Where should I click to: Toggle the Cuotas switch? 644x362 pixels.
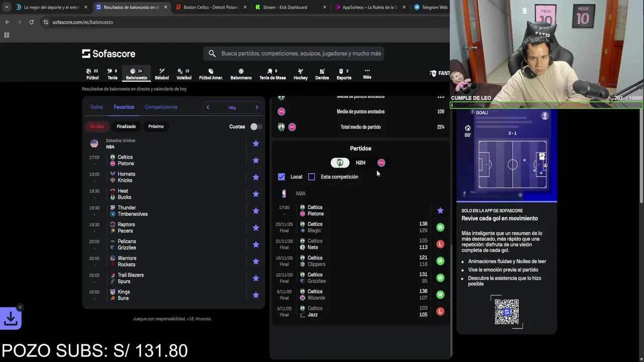(x=256, y=127)
